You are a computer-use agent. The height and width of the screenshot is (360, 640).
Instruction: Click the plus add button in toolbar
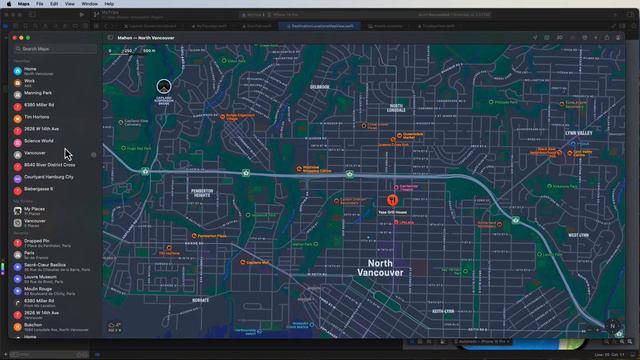pos(596,38)
